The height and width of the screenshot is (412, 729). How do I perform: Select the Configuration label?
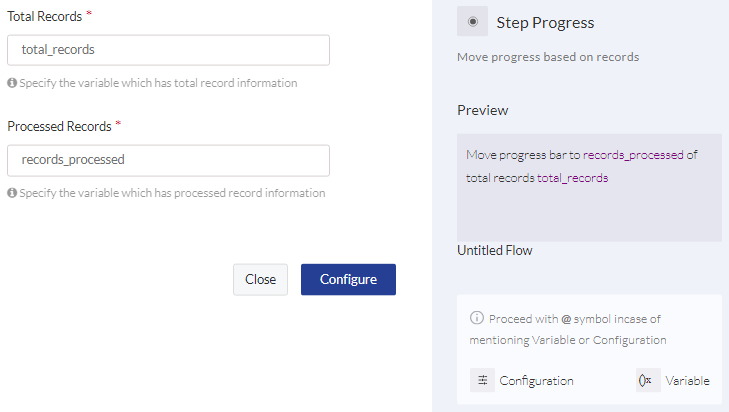(536, 381)
